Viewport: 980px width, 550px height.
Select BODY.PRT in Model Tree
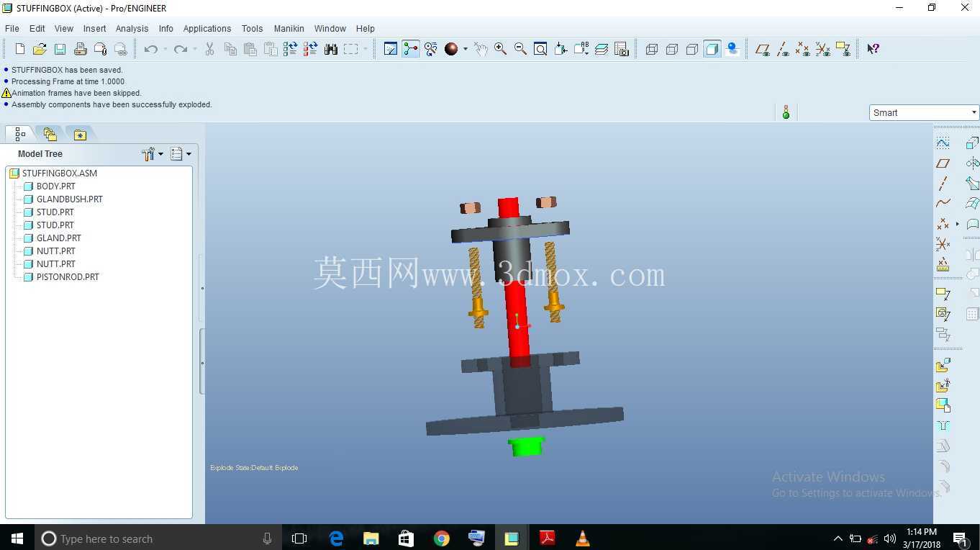56,186
